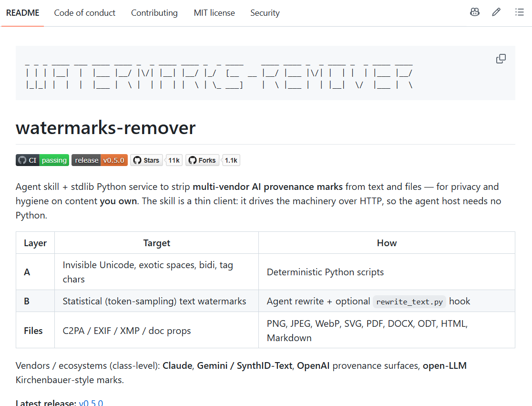Switch to the README tab
The image size is (532, 406).
(x=23, y=13)
